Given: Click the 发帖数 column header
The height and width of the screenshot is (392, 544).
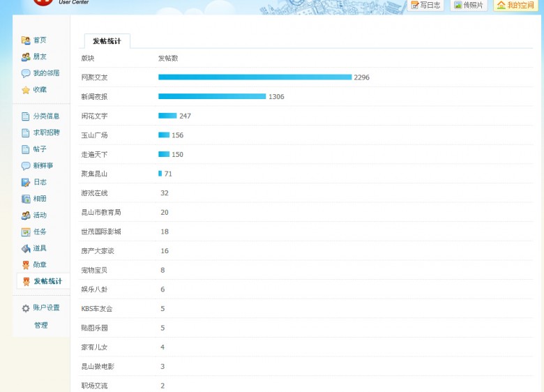Looking at the screenshot, I should coord(168,58).
